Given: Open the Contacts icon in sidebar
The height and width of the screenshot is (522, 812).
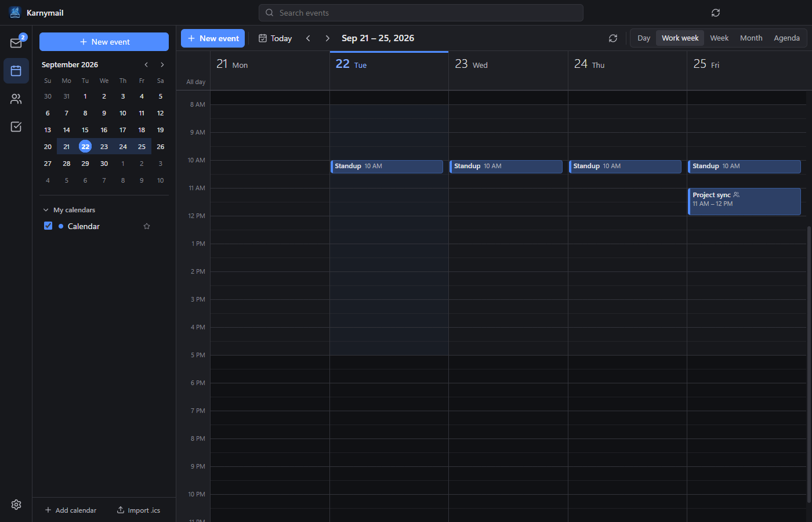Looking at the screenshot, I should (x=16, y=99).
